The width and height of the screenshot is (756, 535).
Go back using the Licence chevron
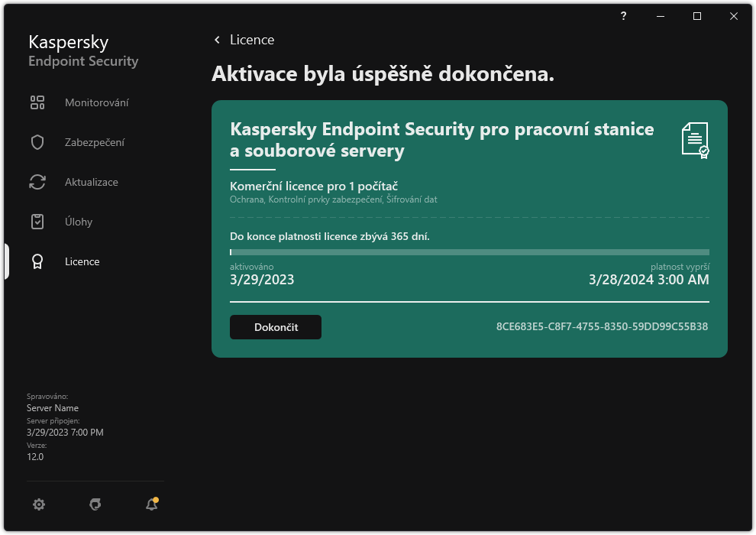216,40
